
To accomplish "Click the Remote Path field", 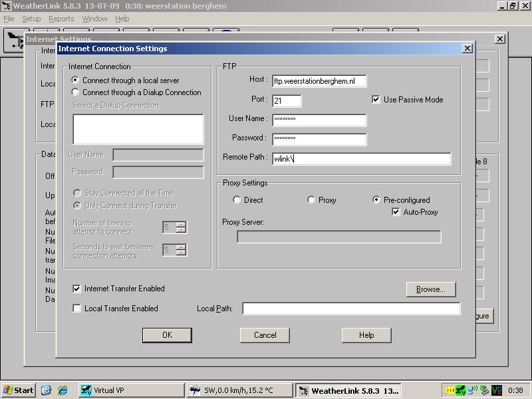I will click(361, 159).
